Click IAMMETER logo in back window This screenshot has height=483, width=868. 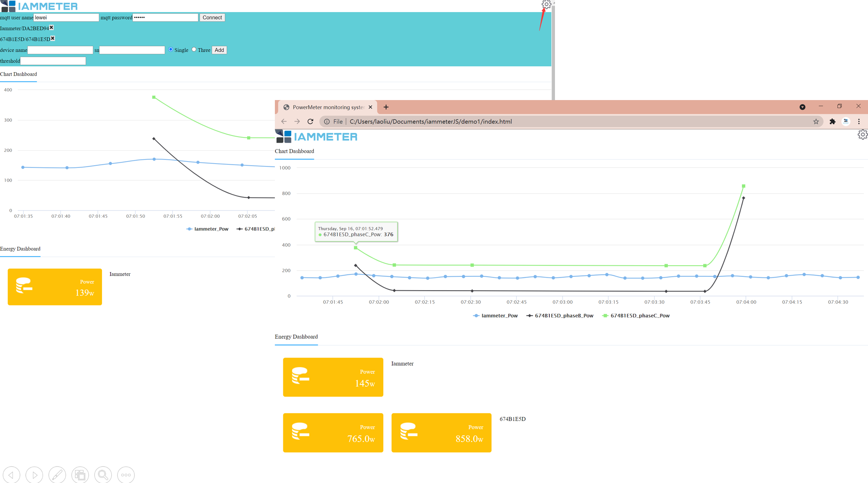[39, 6]
